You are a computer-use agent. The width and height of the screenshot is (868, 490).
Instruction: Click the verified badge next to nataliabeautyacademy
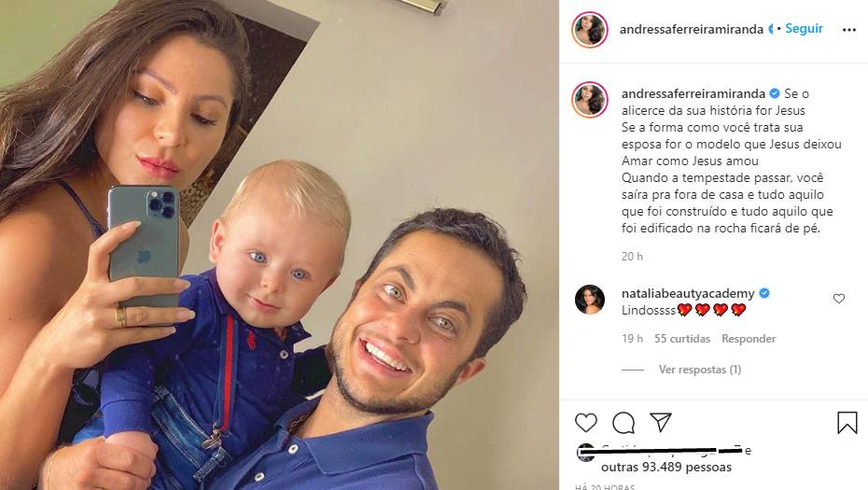764,293
